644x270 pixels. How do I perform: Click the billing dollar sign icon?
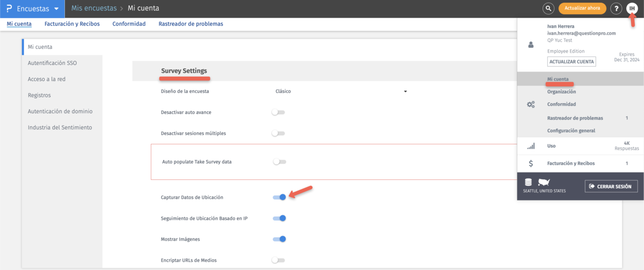coord(531,163)
